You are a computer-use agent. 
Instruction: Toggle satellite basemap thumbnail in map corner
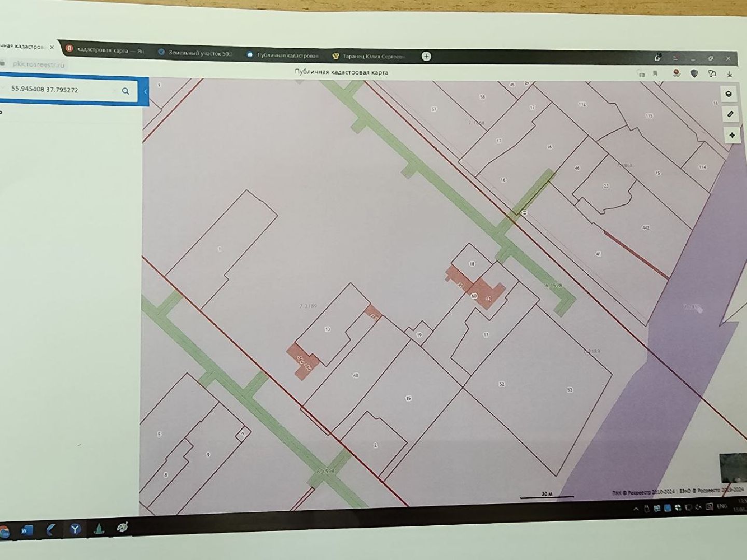(x=732, y=468)
